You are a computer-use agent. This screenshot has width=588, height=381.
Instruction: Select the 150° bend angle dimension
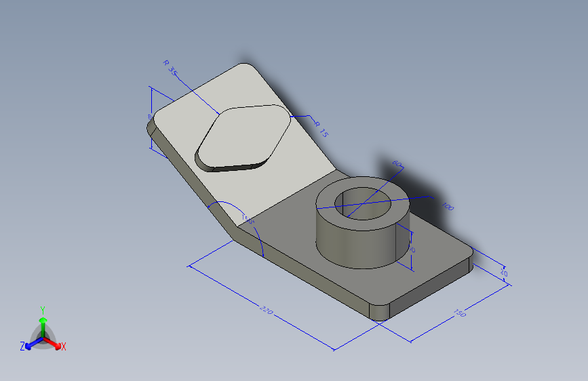pyautogui.click(x=248, y=220)
